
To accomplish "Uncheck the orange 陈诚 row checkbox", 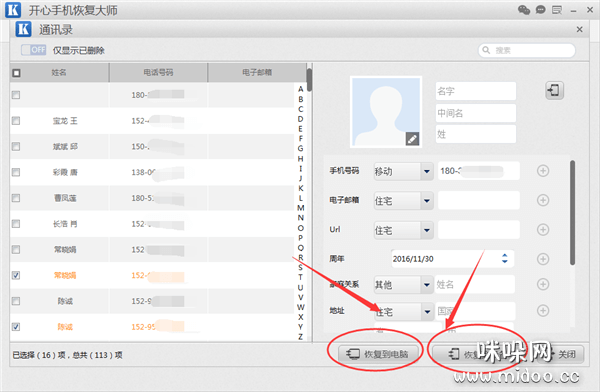I will point(16,327).
